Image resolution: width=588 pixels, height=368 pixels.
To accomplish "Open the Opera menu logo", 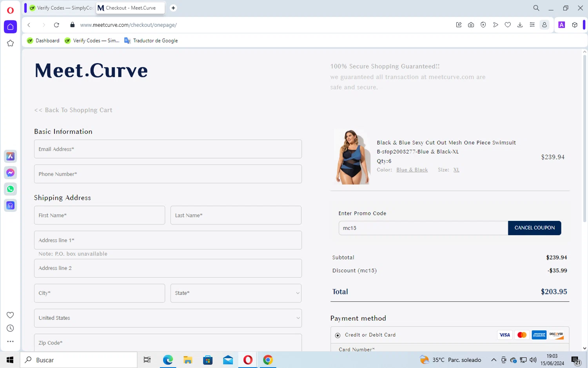I will (x=10, y=10).
